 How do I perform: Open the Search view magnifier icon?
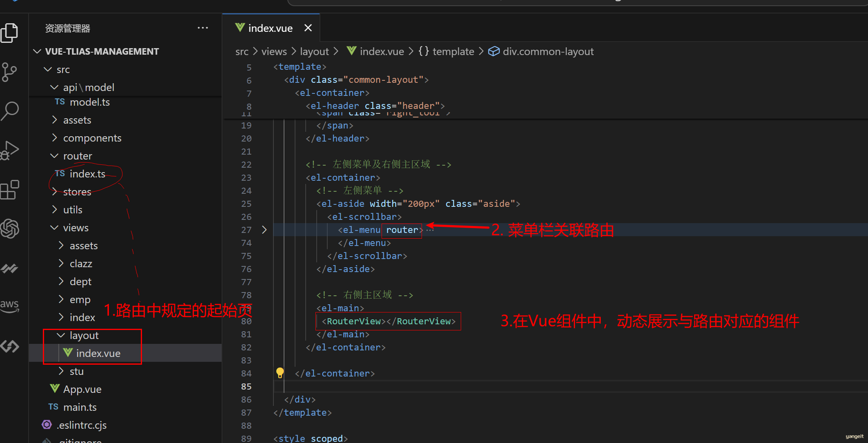tap(10, 111)
